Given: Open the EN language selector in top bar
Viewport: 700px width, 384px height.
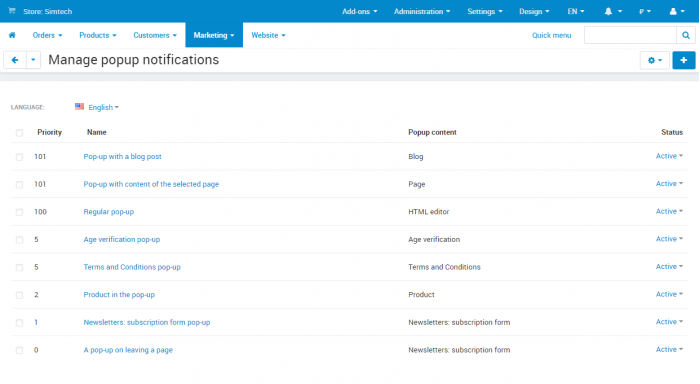Looking at the screenshot, I should 575,12.
